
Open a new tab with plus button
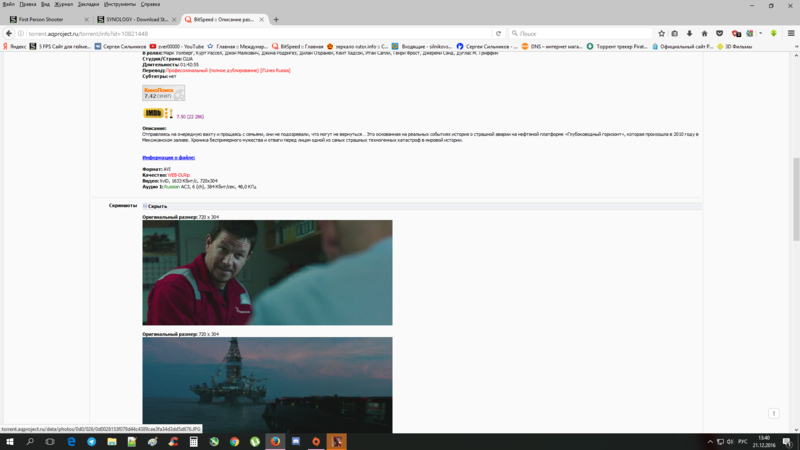pyautogui.click(x=276, y=19)
